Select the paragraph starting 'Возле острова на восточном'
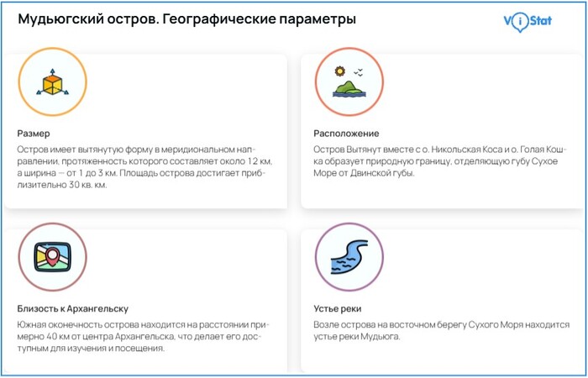This screenshot has height=378, width=588. coord(441,330)
